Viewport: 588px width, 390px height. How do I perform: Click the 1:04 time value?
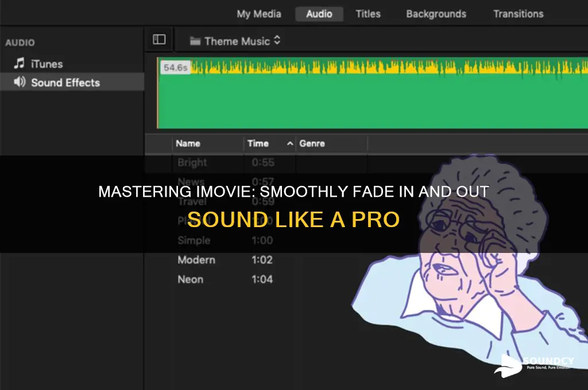pyautogui.click(x=262, y=279)
